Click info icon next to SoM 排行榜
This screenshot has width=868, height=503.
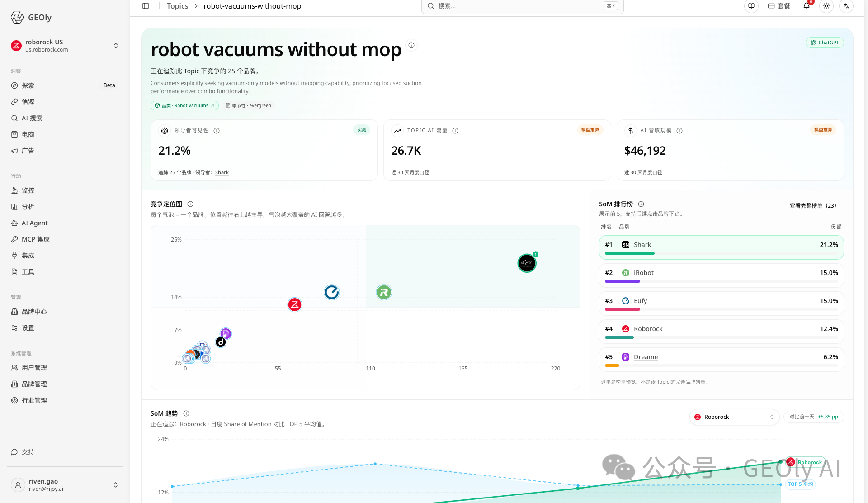coord(641,204)
